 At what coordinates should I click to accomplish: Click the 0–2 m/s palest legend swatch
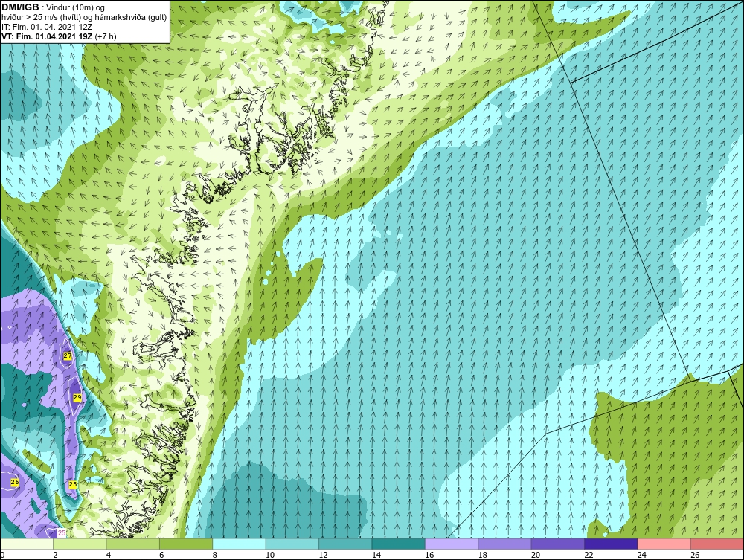pyautogui.click(x=27, y=544)
